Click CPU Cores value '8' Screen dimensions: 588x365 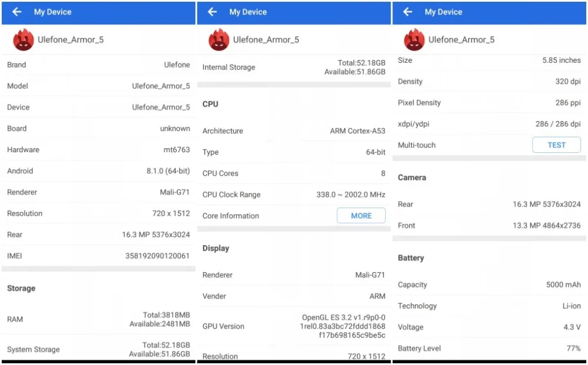(383, 173)
